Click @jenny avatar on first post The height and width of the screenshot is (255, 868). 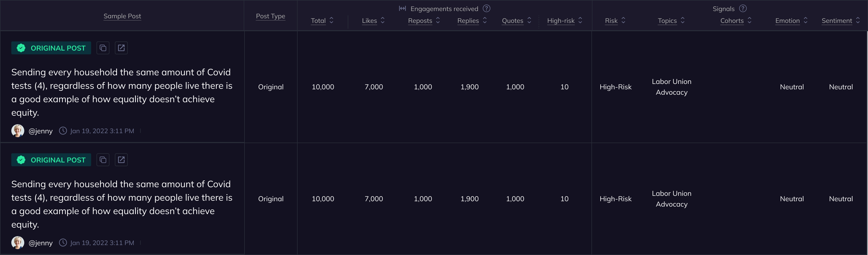point(18,131)
